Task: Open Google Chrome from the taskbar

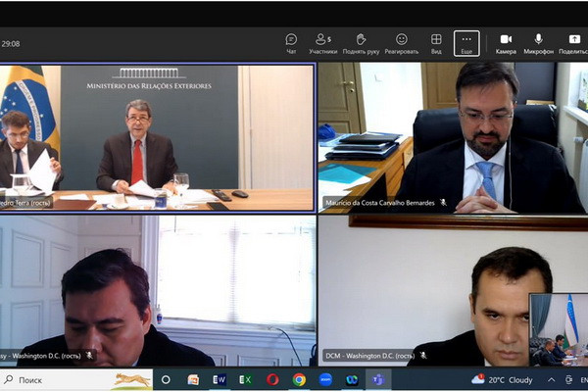Action: [299, 379]
